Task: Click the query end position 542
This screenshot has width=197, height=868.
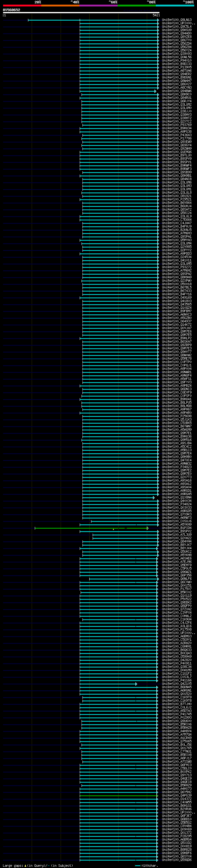Action: tap(155, 15)
